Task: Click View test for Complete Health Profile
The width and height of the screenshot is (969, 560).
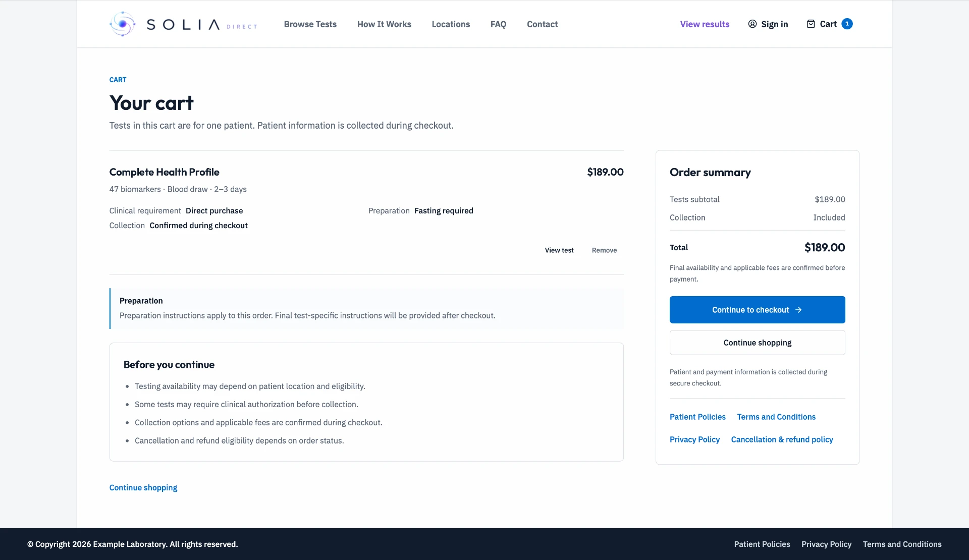Action: click(559, 250)
